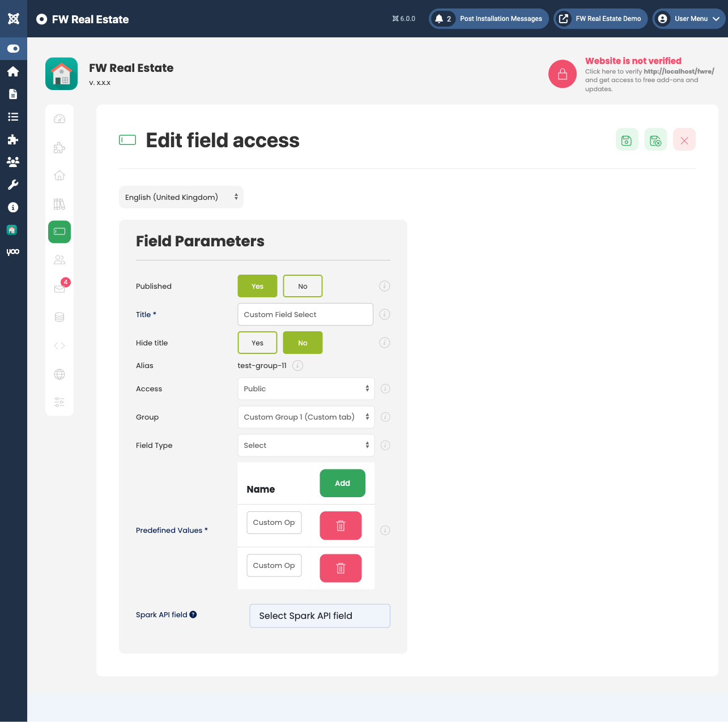Select the puzzle-piece extensions icon in component sidebar
The image size is (728, 722).
tap(59, 147)
